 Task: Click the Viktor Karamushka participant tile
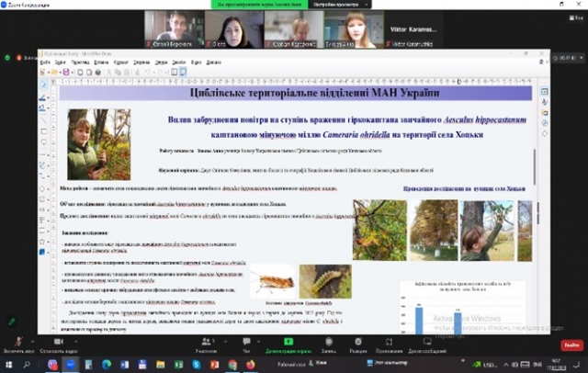[x=413, y=29]
